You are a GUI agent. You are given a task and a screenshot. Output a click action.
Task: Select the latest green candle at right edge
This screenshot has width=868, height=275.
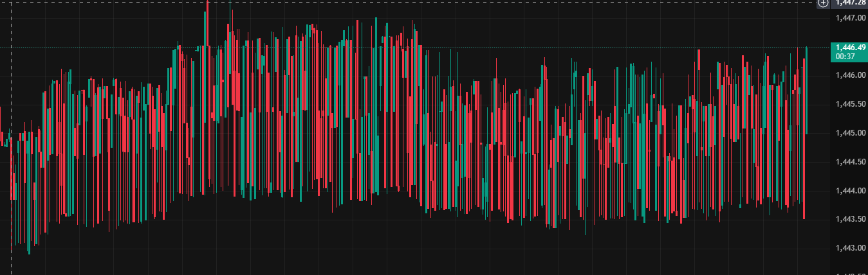(807, 90)
